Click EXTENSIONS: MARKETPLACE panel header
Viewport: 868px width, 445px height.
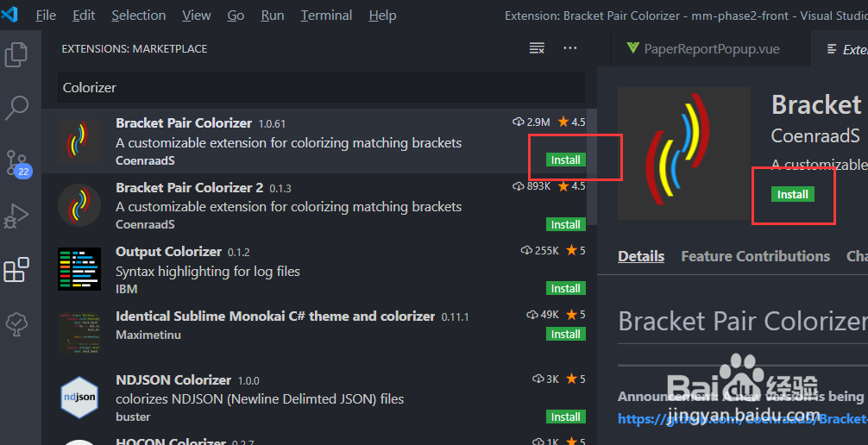135,48
